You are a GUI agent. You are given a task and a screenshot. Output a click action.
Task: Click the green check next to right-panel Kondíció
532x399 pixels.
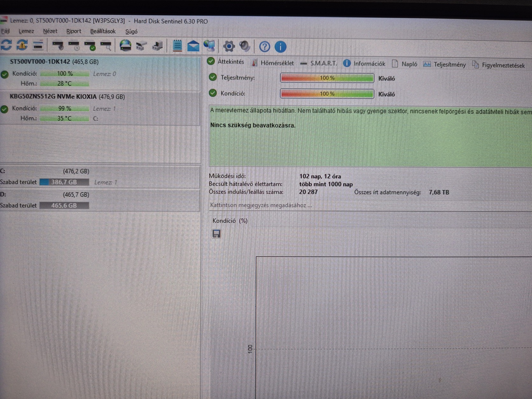pos(213,93)
